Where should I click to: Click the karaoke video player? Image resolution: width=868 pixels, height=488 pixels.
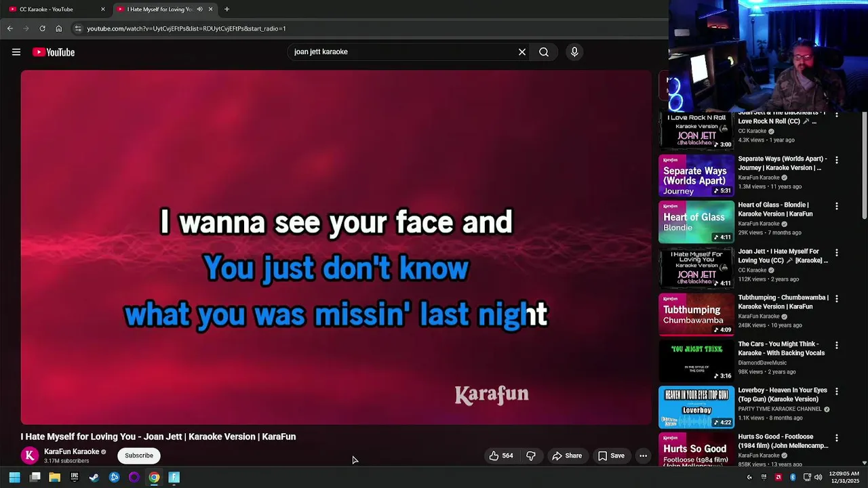(336, 247)
